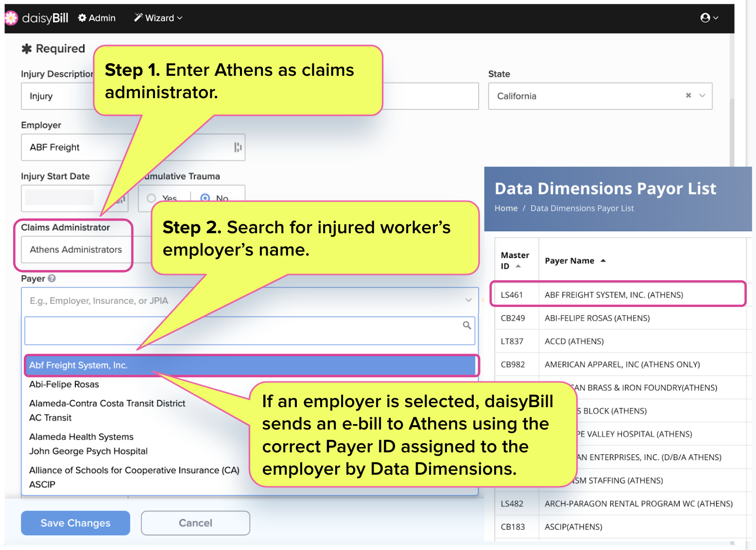Clear the California state selection
This screenshot has height=550, width=756.
coord(688,96)
